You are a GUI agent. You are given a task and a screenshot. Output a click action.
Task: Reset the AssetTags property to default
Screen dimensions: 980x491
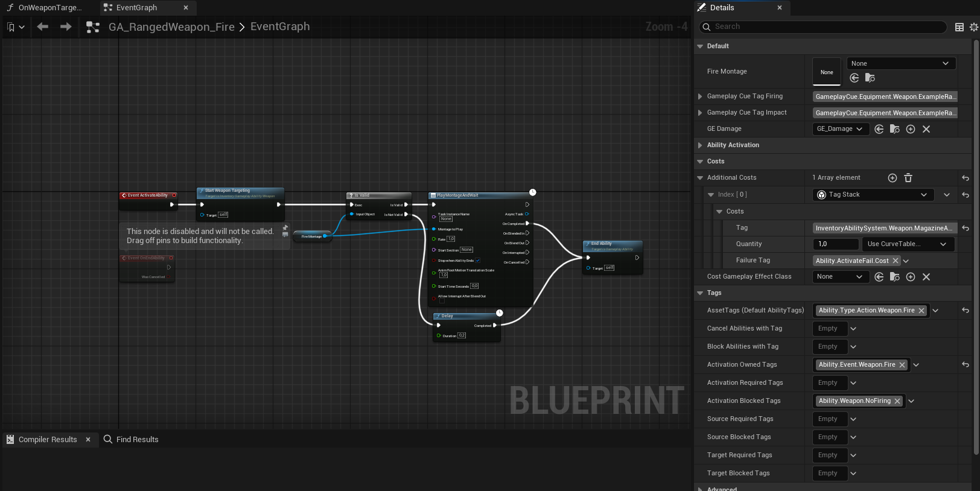click(x=966, y=311)
